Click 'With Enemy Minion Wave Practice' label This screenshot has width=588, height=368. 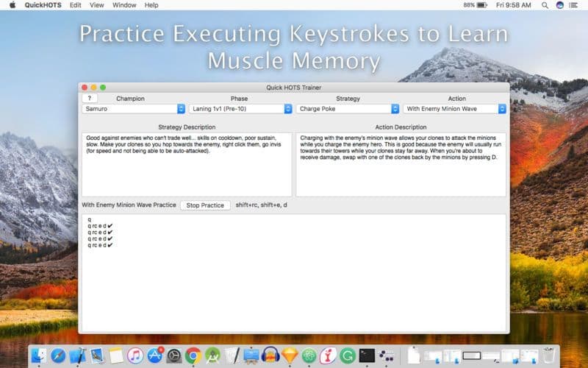pos(129,205)
